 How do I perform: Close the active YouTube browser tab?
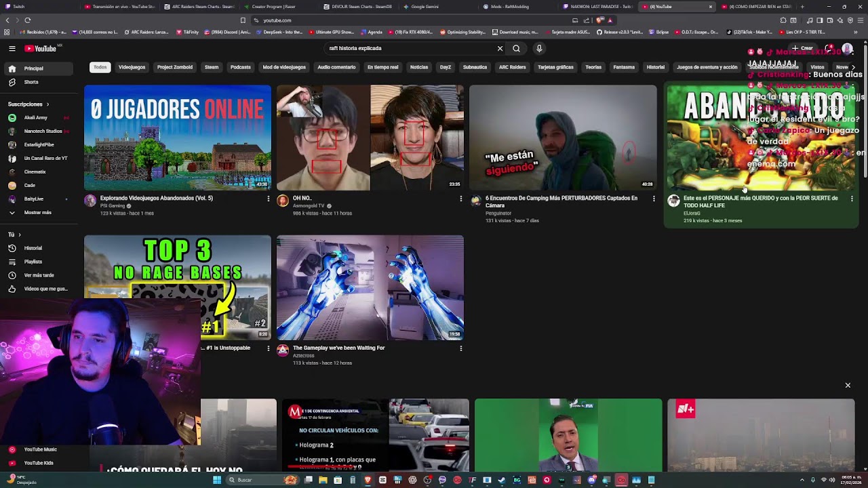click(711, 7)
